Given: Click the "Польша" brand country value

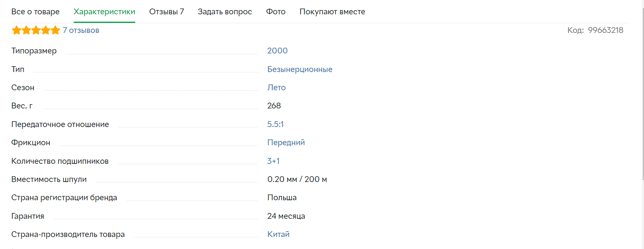Looking at the screenshot, I should click(282, 197).
